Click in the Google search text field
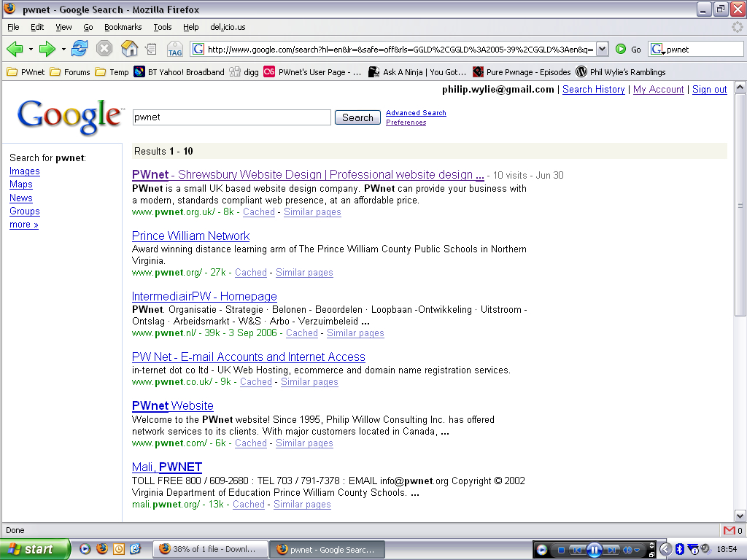Image resolution: width=747 pixels, height=560 pixels. (x=231, y=117)
